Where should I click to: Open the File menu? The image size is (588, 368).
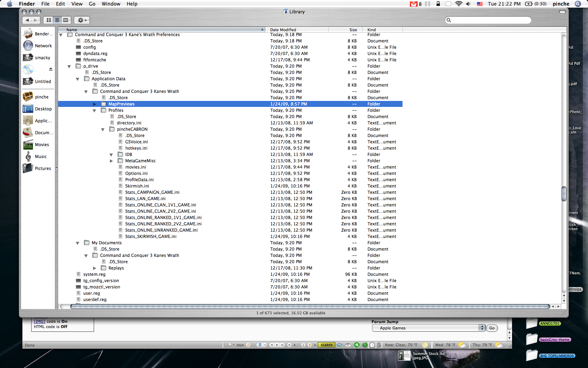coord(45,4)
